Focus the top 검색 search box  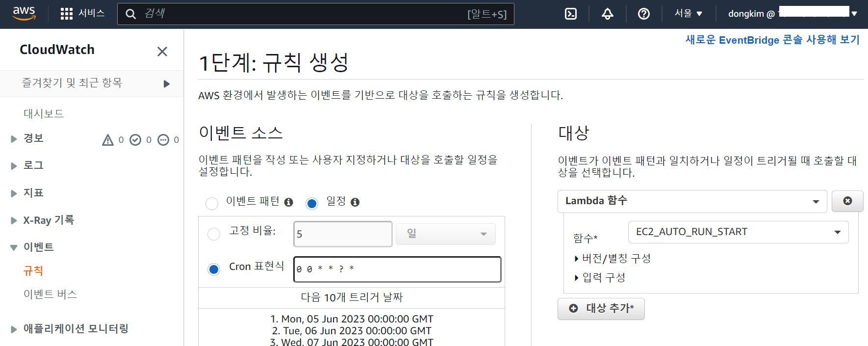tap(315, 14)
